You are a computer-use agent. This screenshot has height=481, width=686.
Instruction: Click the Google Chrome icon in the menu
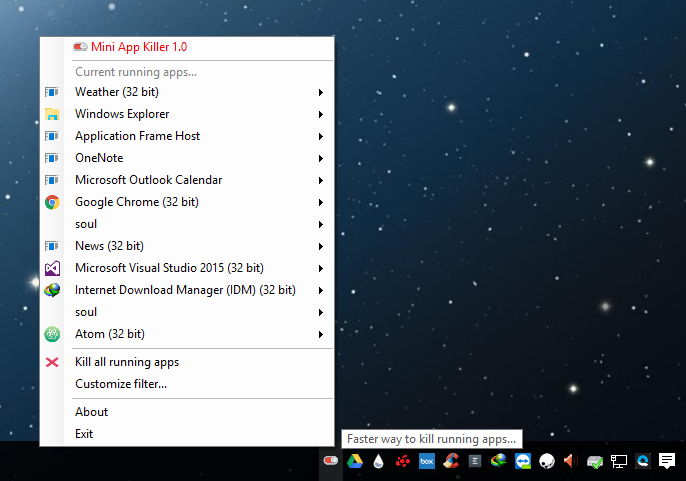52,202
